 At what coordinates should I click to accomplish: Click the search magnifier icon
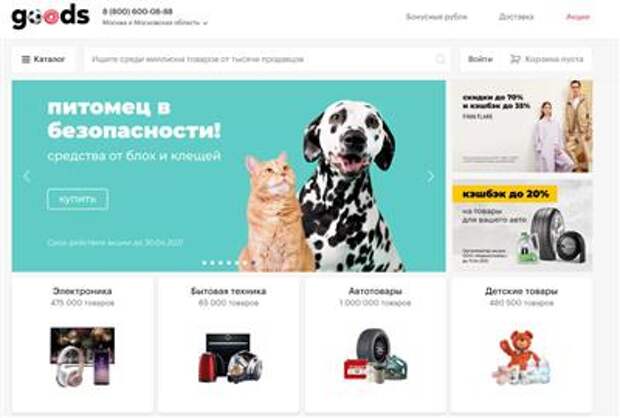click(x=440, y=59)
